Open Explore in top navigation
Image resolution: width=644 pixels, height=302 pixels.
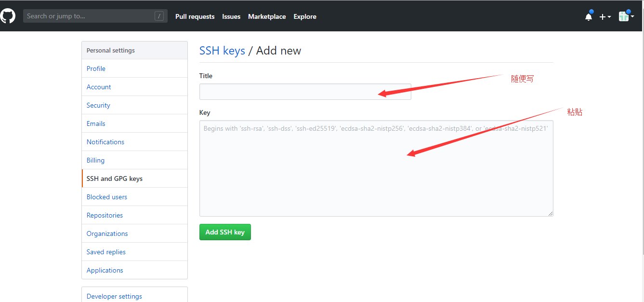(305, 16)
